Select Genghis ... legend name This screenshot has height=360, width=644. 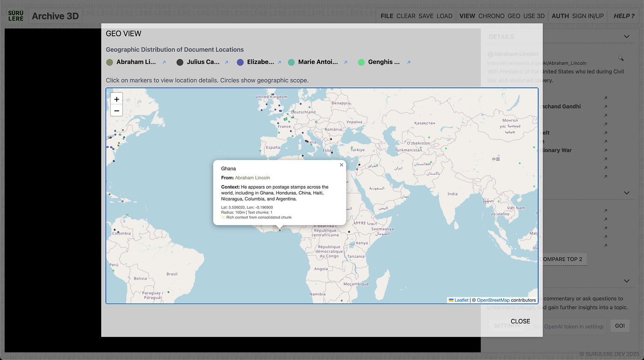tap(384, 62)
